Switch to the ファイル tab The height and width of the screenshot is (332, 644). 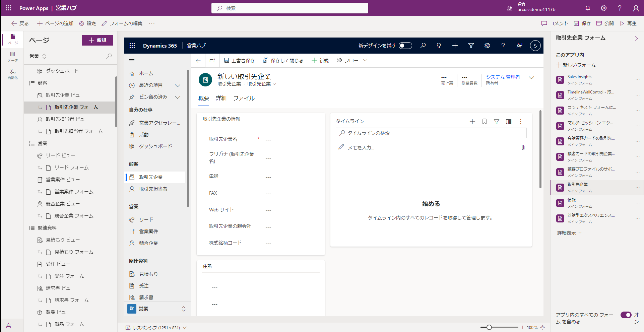point(244,98)
